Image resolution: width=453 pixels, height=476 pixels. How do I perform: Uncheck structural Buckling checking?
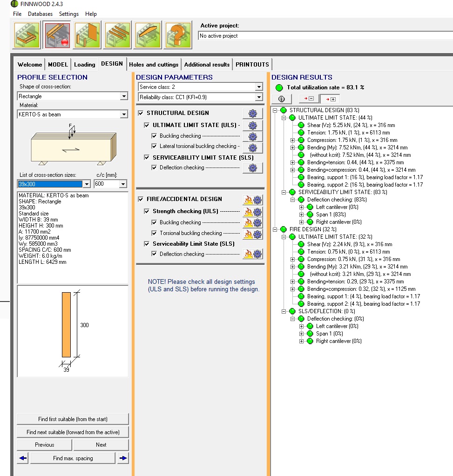(154, 136)
